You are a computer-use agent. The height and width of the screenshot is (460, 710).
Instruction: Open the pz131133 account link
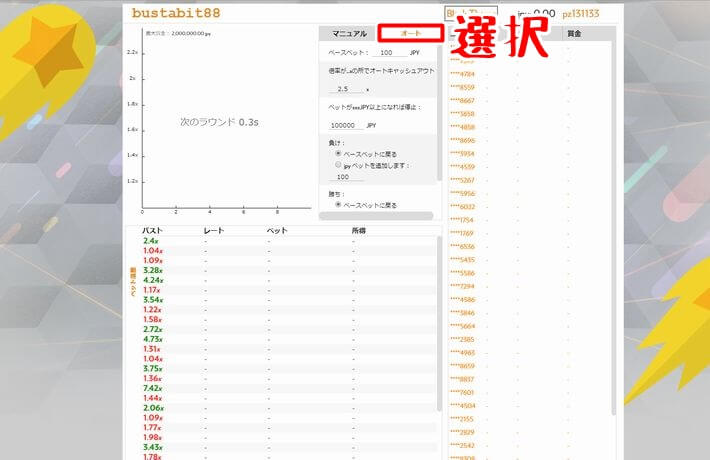click(580, 14)
